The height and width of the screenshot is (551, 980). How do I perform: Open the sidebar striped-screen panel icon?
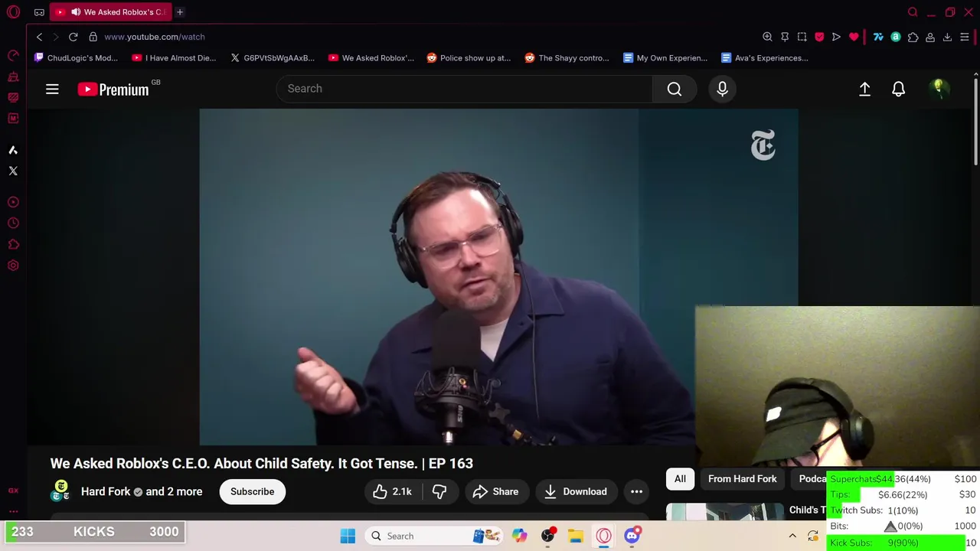coord(13,97)
